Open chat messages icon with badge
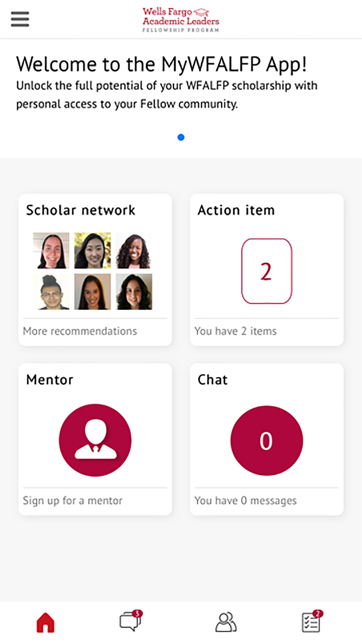This screenshot has width=362, height=644. click(x=131, y=621)
